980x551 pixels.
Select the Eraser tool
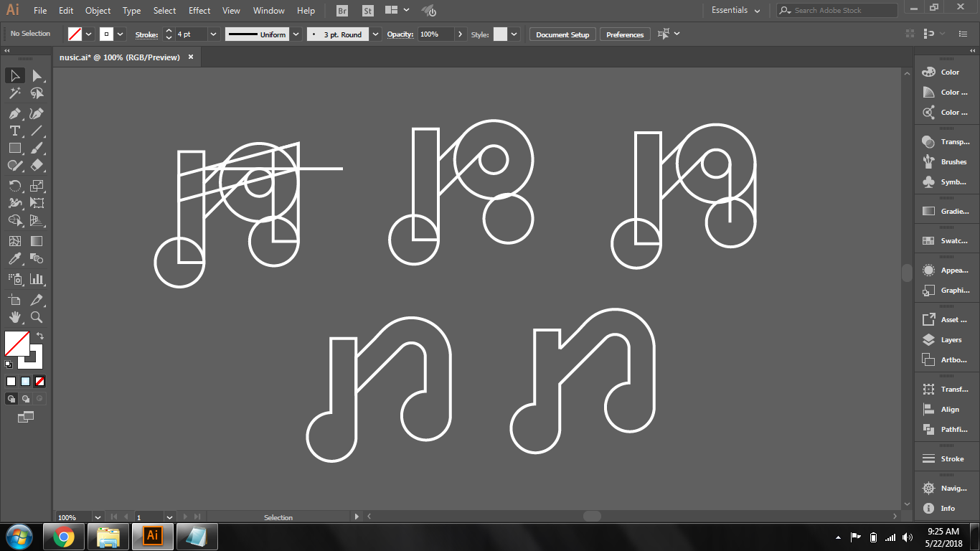coord(37,165)
